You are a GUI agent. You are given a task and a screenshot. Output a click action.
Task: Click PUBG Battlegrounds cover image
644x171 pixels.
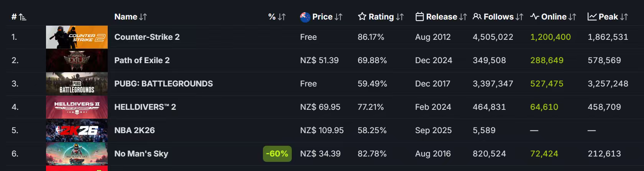77,84
